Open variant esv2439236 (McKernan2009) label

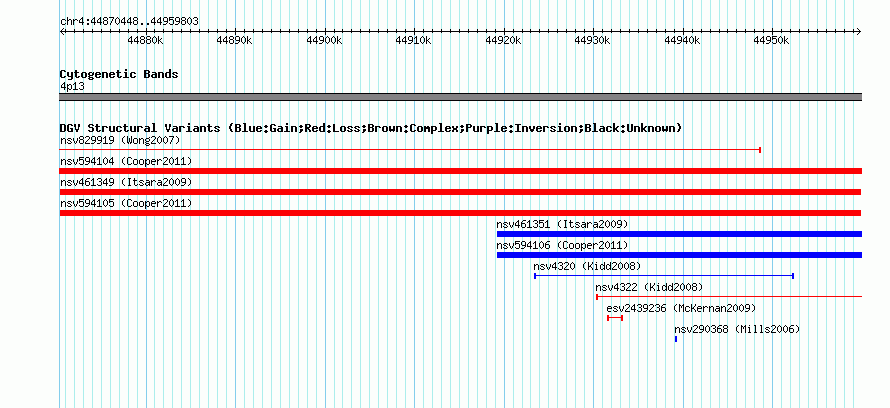click(x=681, y=308)
